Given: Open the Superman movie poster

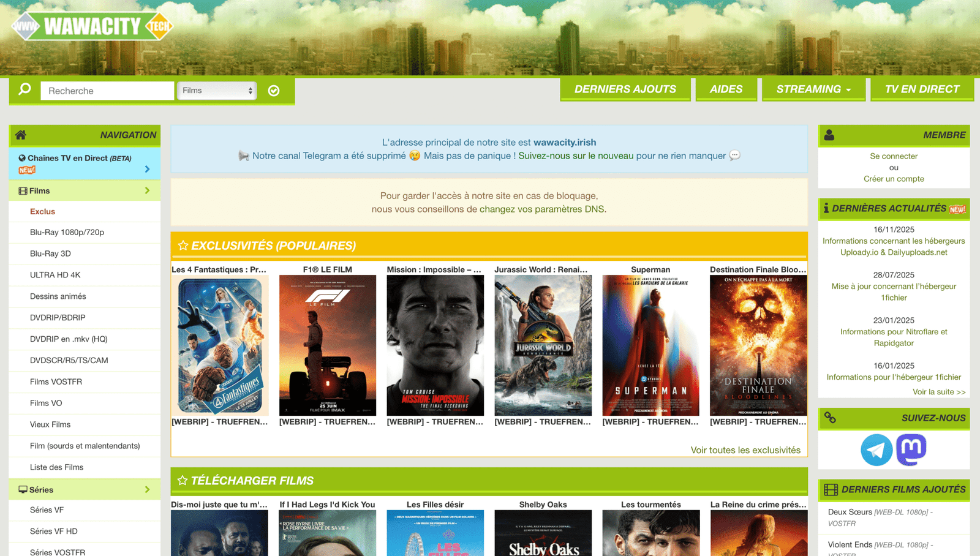Looking at the screenshot, I should 650,345.
